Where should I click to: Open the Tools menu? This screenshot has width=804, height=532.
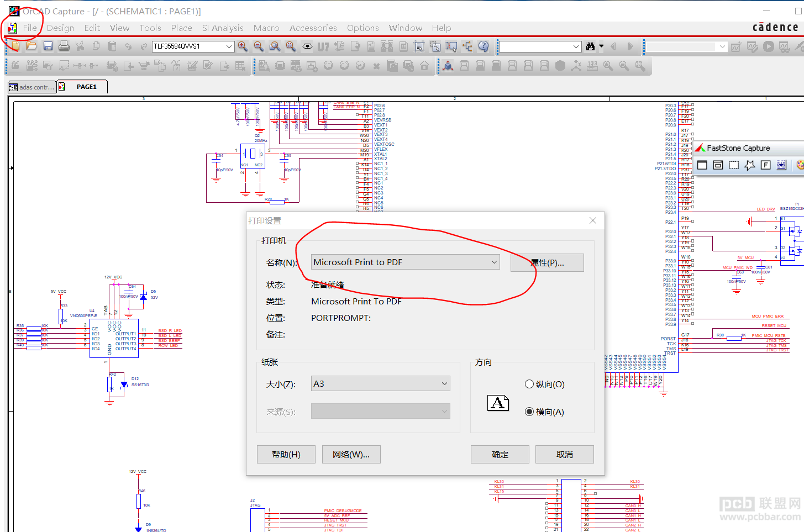150,28
